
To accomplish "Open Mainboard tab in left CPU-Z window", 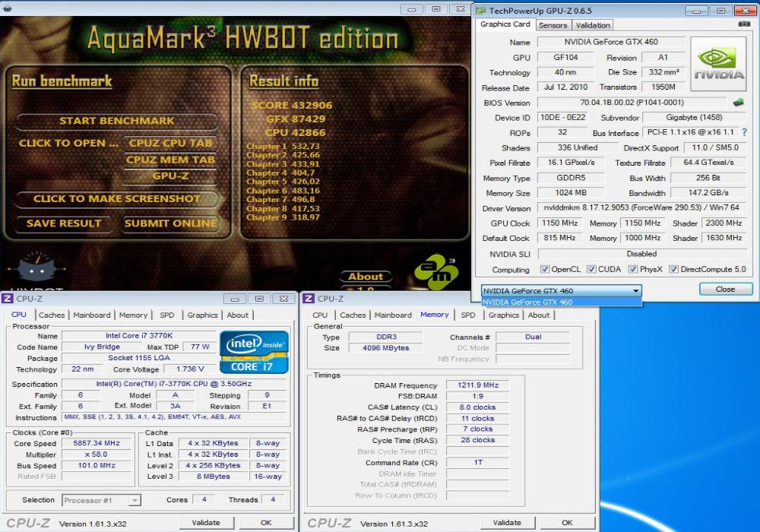I will pyautogui.click(x=92, y=315).
